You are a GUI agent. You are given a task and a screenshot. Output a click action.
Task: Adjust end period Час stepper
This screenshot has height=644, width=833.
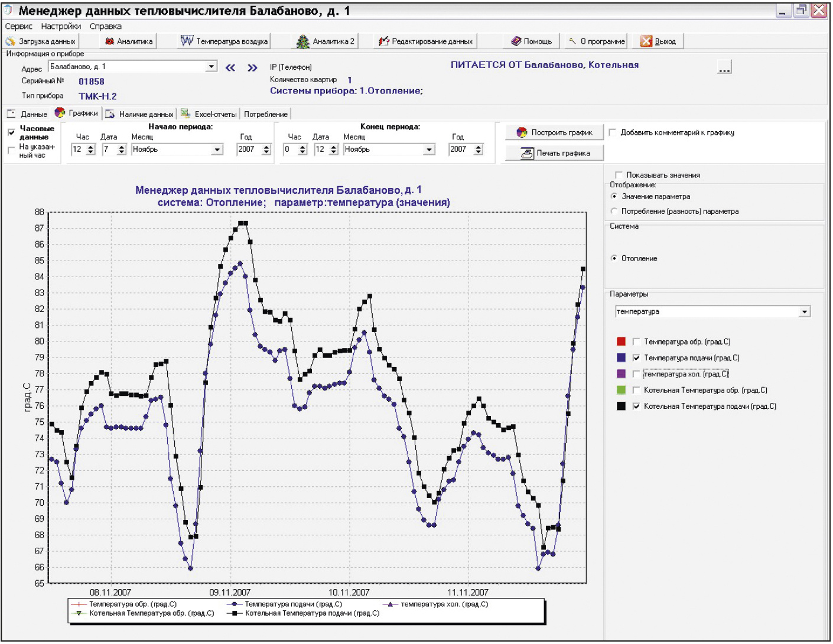(302, 149)
